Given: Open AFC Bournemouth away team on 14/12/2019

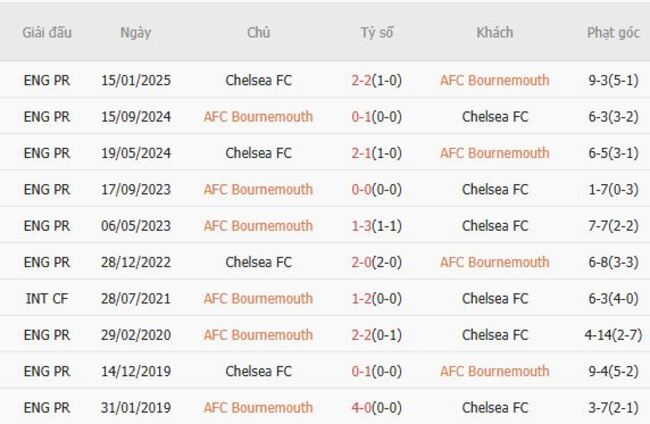Looking at the screenshot, I should pyautogui.click(x=494, y=371).
